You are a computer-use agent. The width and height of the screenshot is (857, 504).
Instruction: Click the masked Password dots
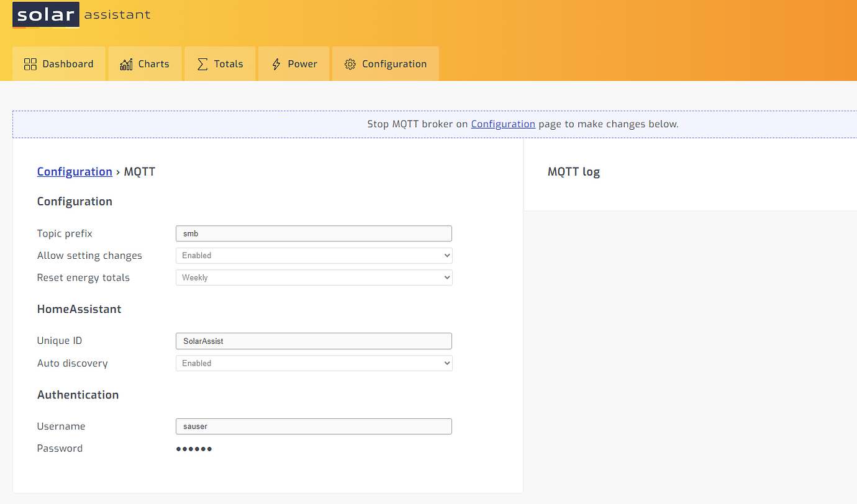(x=194, y=449)
